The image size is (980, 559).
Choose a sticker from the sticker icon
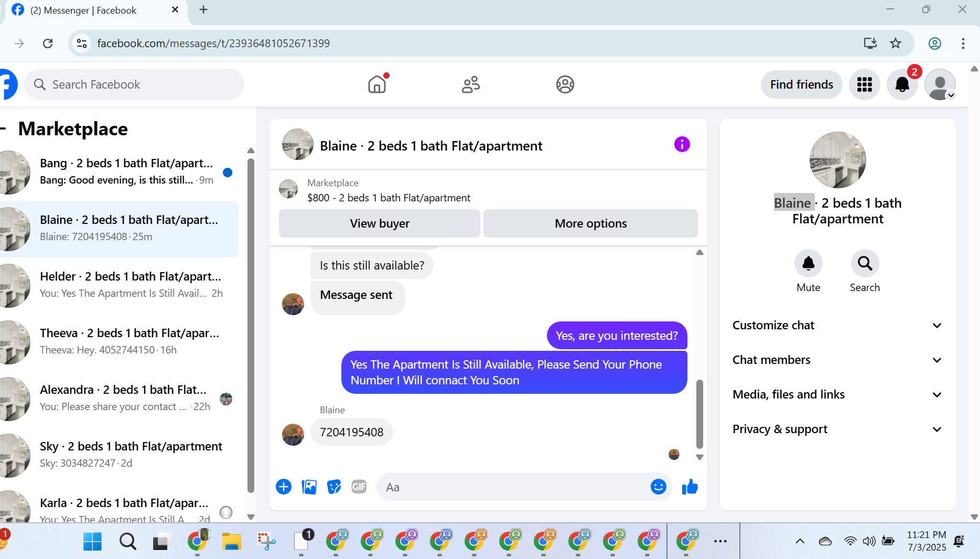tap(334, 487)
